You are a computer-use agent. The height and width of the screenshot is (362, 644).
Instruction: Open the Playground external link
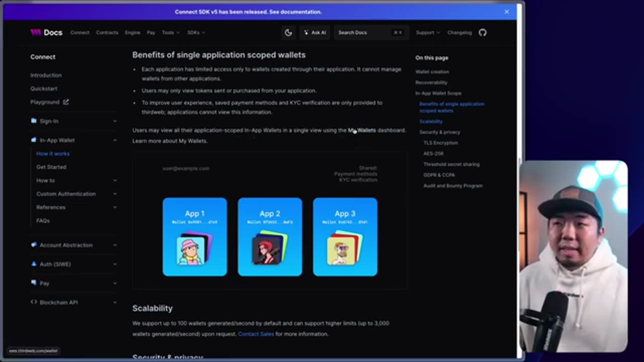(49, 102)
